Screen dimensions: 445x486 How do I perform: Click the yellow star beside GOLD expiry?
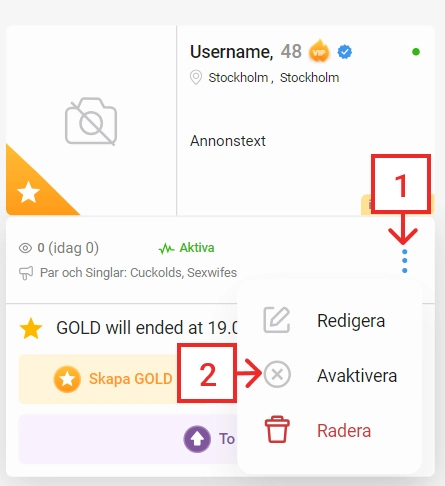31,328
